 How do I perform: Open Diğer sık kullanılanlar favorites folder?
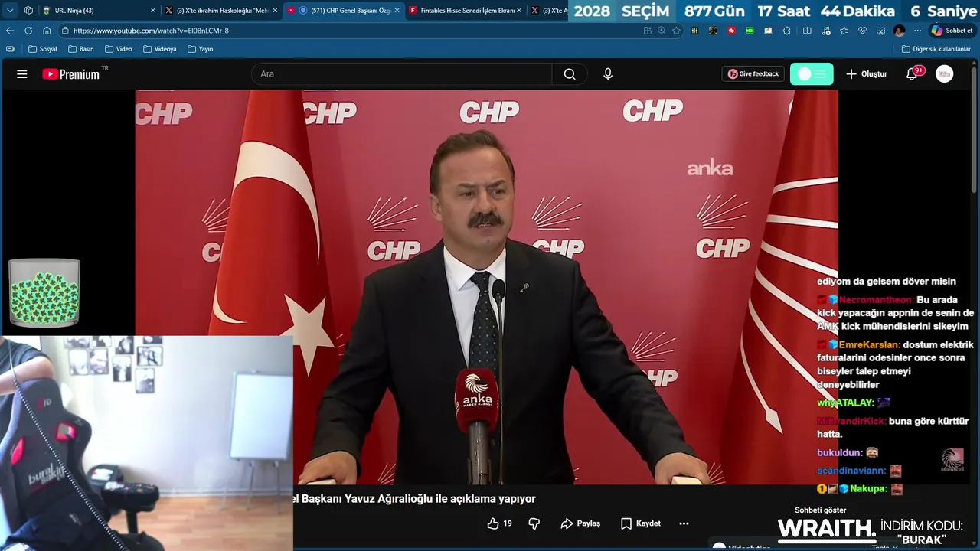(x=936, y=49)
